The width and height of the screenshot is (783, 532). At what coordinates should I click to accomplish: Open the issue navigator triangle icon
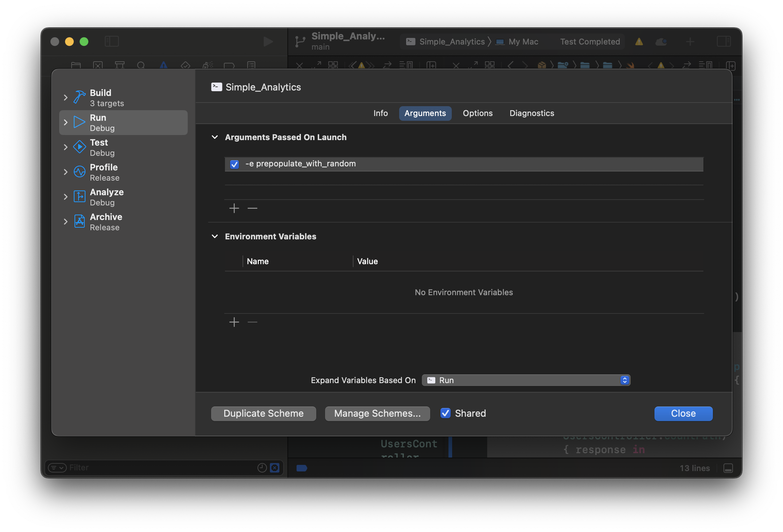[x=164, y=65]
